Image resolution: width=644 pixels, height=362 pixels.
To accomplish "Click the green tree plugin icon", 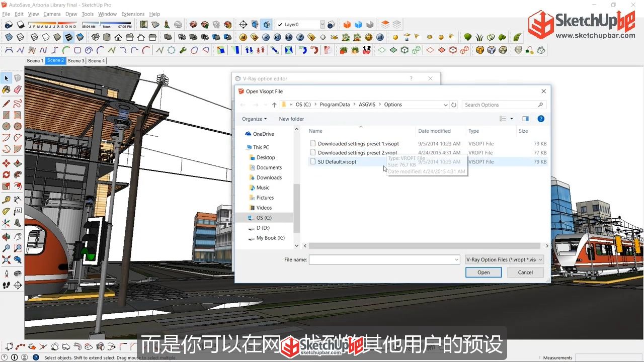I will click(x=467, y=37).
